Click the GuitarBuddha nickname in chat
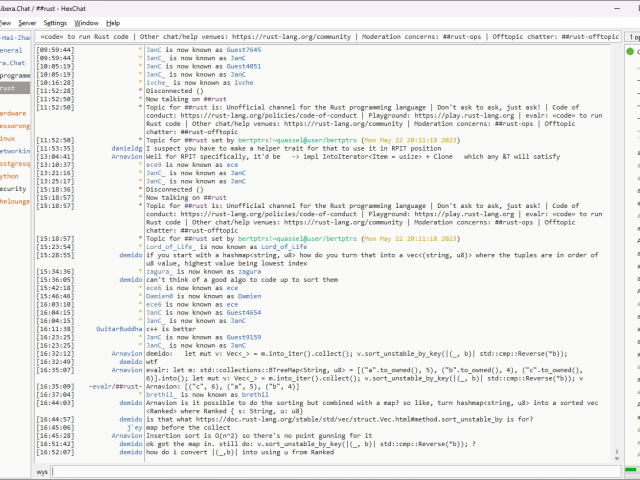The image size is (640, 480). (x=119, y=328)
